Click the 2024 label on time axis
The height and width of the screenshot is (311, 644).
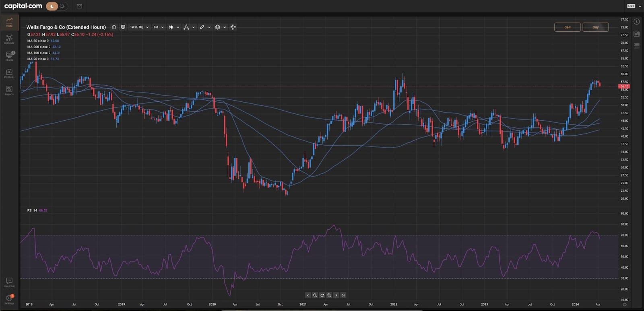pos(575,304)
